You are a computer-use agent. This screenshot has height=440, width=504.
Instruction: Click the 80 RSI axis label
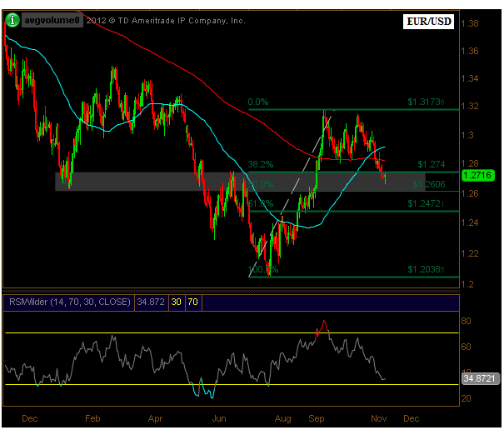pos(466,321)
